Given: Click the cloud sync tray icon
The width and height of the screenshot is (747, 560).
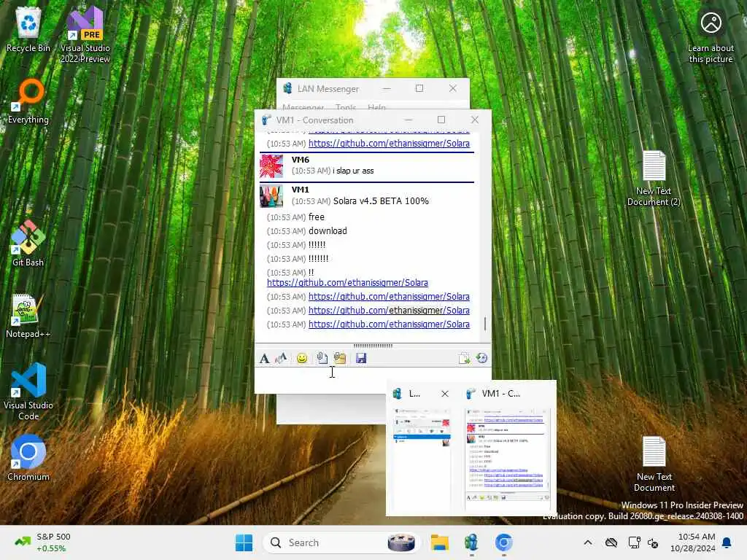Looking at the screenshot, I should (x=611, y=542).
